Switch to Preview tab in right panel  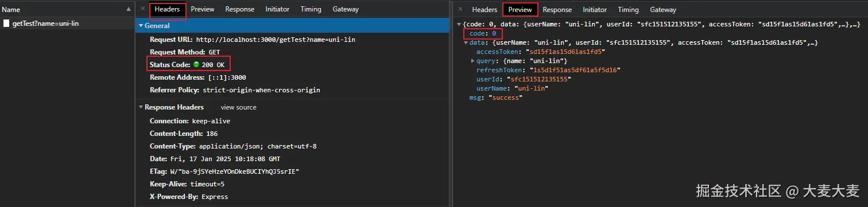tap(520, 10)
